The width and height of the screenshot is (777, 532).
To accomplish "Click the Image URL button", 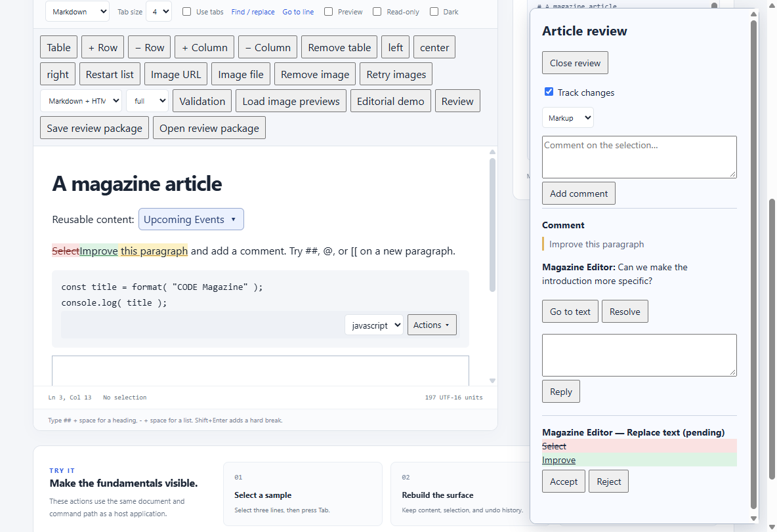I will pyautogui.click(x=176, y=74).
